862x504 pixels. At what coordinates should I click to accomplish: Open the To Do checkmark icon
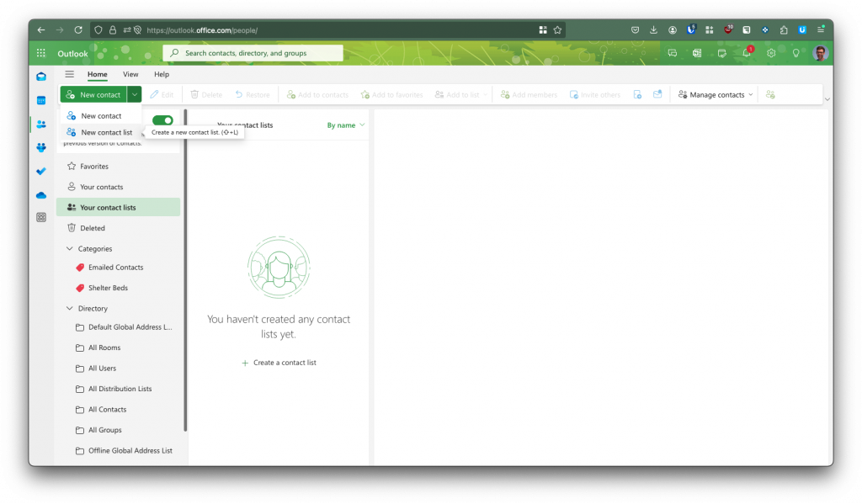pyautogui.click(x=41, y=171)
